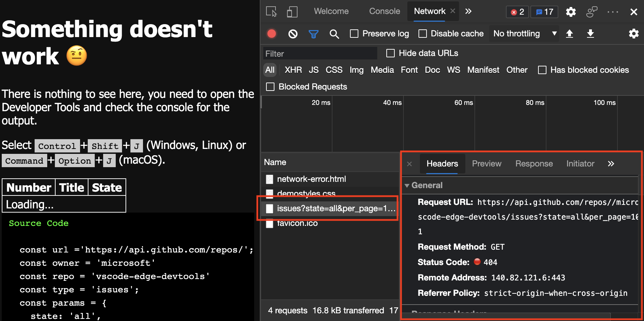This screenshot has height=321, width=644.
Task: Close the Network tab
Action: 453,11
